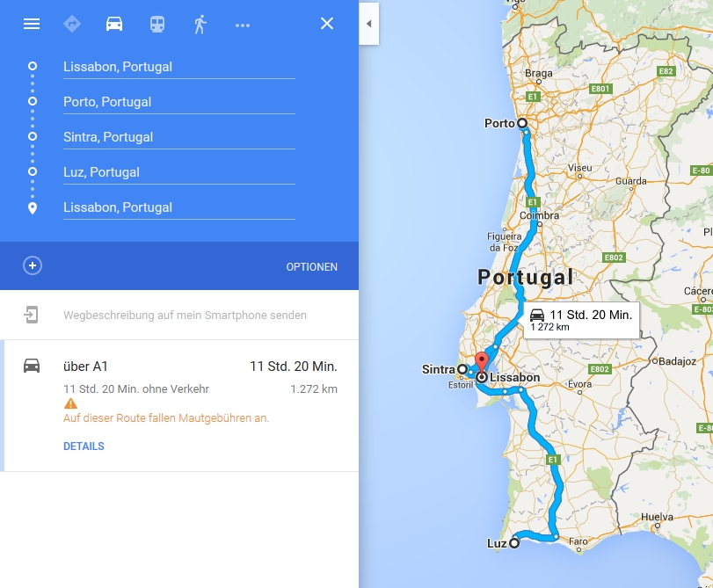The height and width of the screenshot is (588, 713).
Task: Edit the Porto, Portugal waypoint field
Action: [179, 102]
